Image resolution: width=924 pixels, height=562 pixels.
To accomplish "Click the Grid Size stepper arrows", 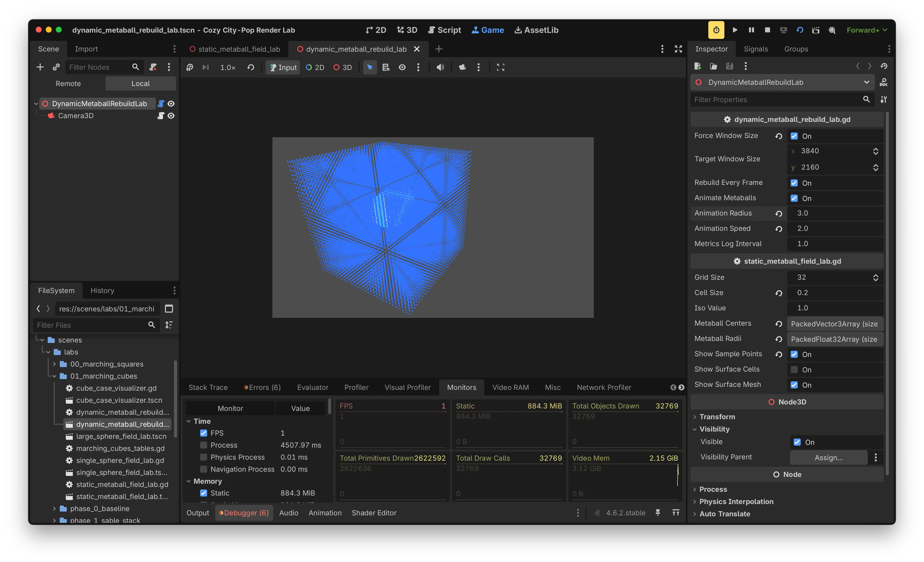I will click(876, 277).
